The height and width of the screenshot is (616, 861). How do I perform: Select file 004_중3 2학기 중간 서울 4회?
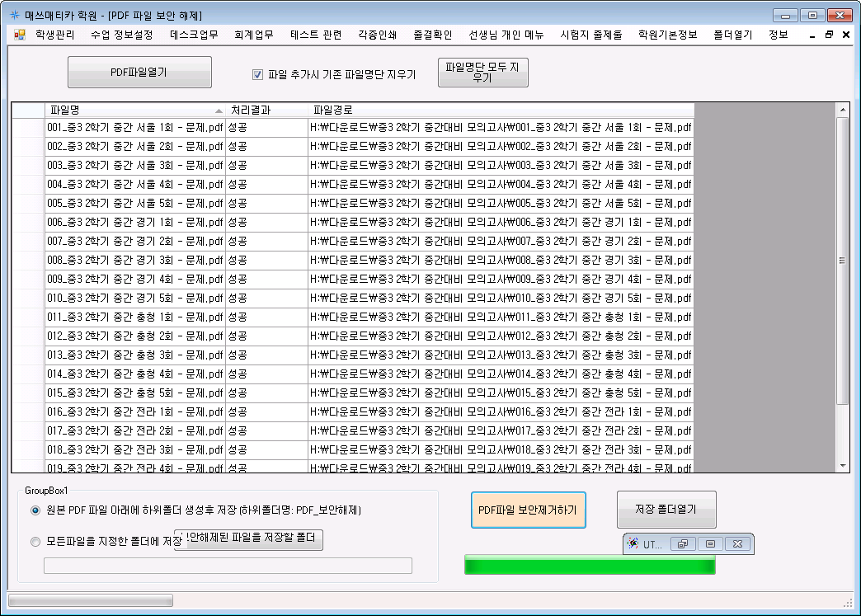point(134,185)
